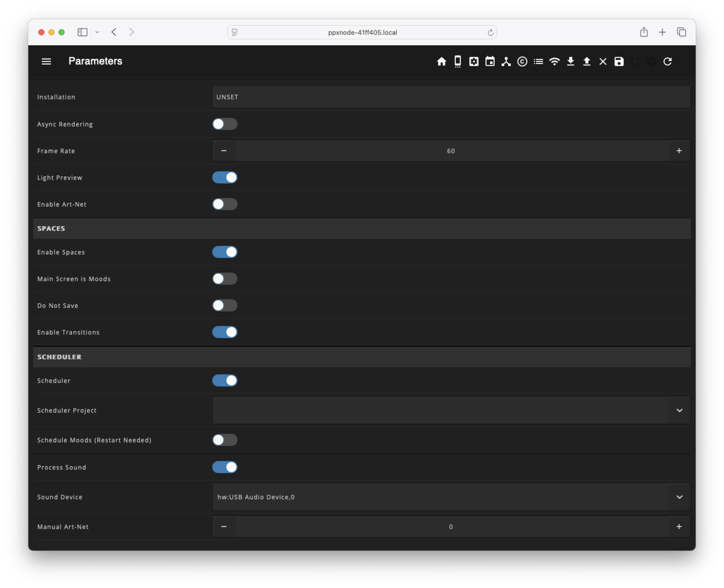Save settings with the save icon

pyautogui.click(x=619, y=61)
